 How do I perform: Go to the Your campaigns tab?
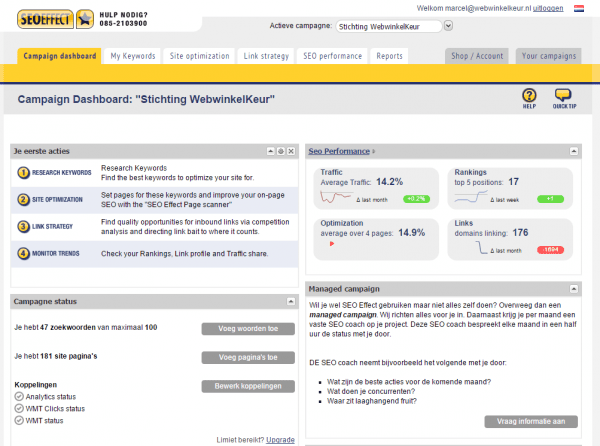[549, 56]
